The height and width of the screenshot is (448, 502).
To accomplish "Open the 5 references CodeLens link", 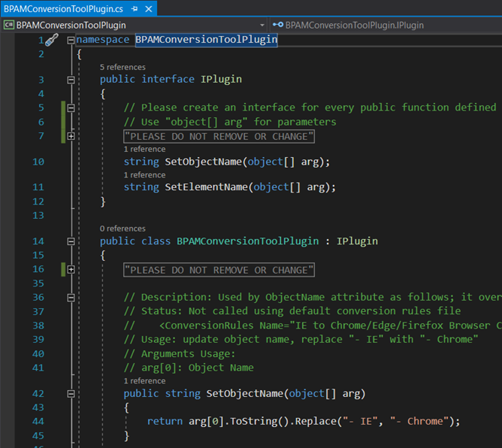I will pyautogui.click(x=122, y=67).
